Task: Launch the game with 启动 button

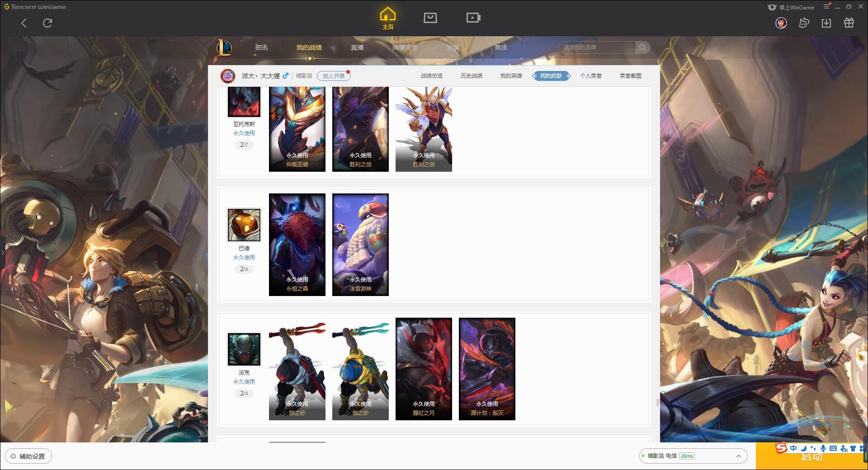Action: click(x=811, y=456)
